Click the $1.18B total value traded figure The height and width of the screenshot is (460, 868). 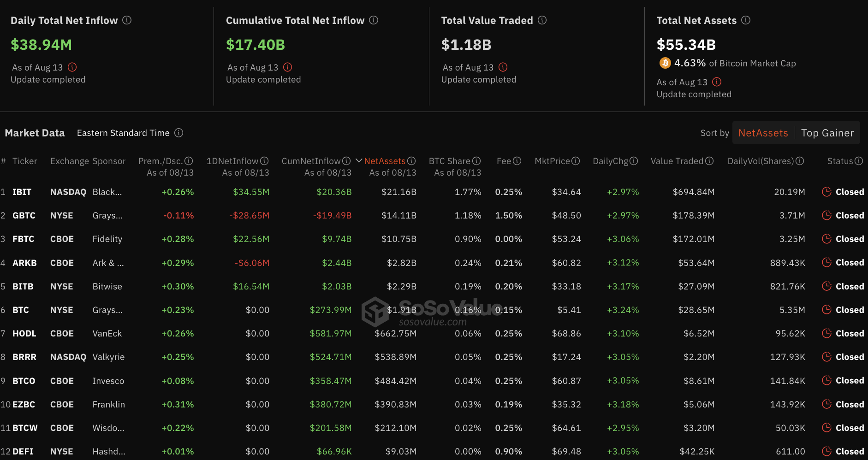coord(466,45)
